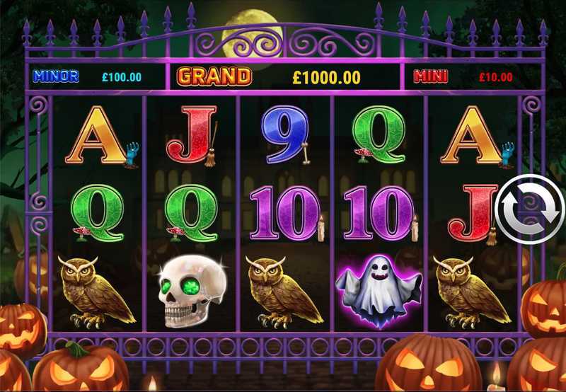
Task: Click the red J on reel two
Action: (192, 136)
